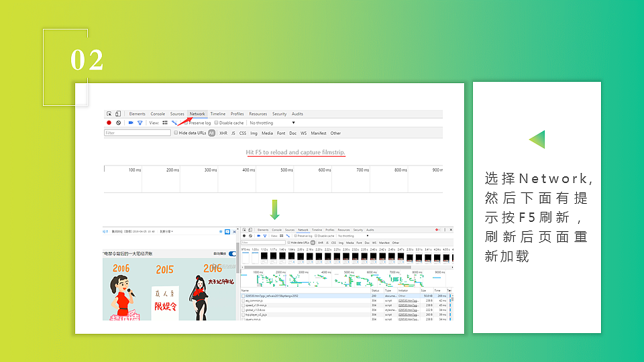Open the share dropdown in webpage header
The image size is (644, 362).
click(x=166, y=231)
